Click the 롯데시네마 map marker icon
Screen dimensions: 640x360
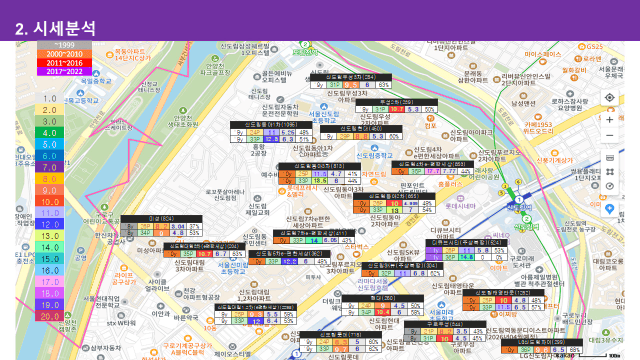[x=460, y=198]
